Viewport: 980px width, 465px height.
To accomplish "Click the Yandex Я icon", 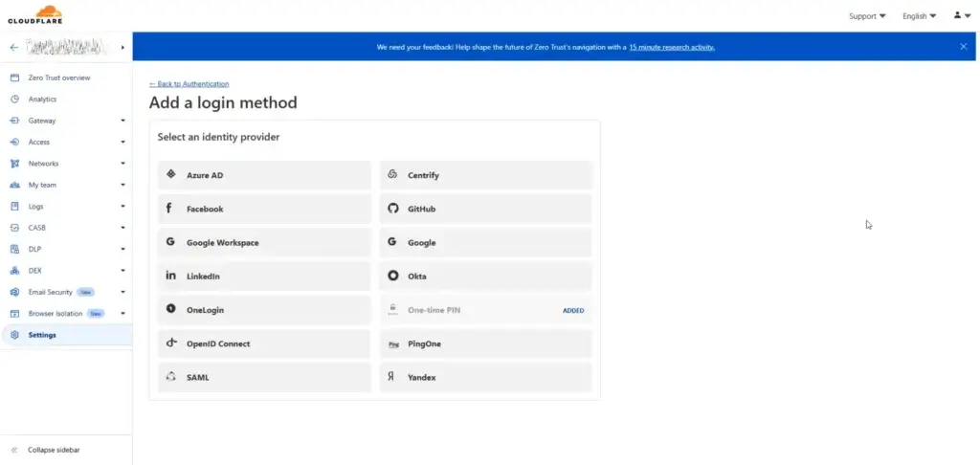I will coord(391,377).
